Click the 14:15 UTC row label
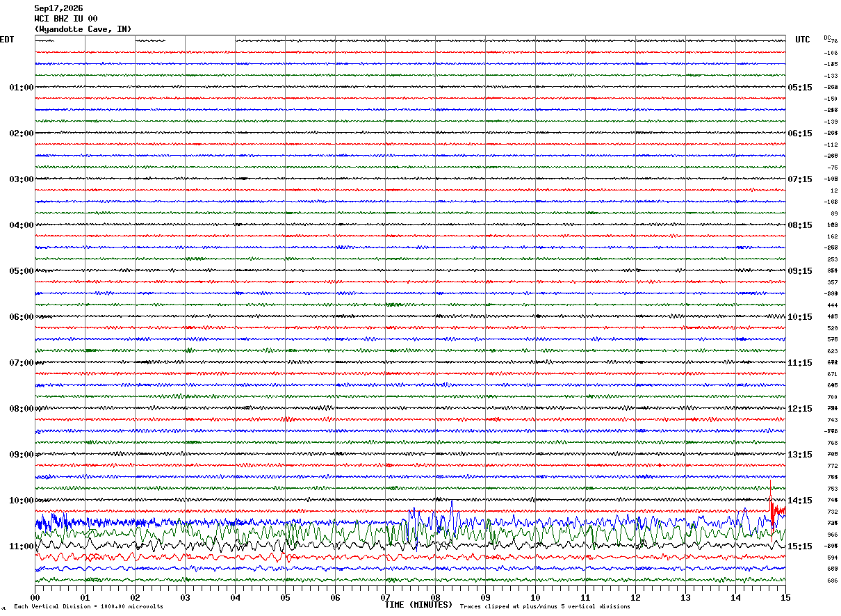The height and width of the screenshot is (616, 841). pyautogui.click(x=800, y=501)
